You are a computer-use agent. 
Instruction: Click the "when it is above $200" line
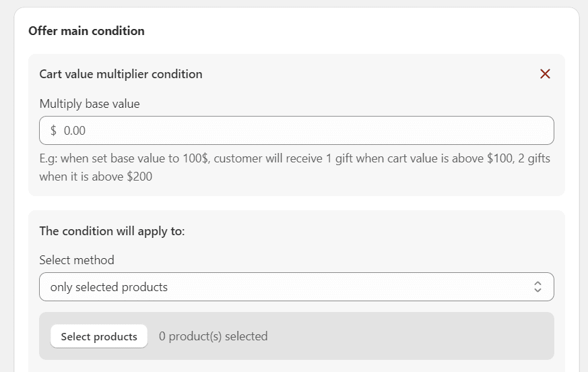pos(96,177)
